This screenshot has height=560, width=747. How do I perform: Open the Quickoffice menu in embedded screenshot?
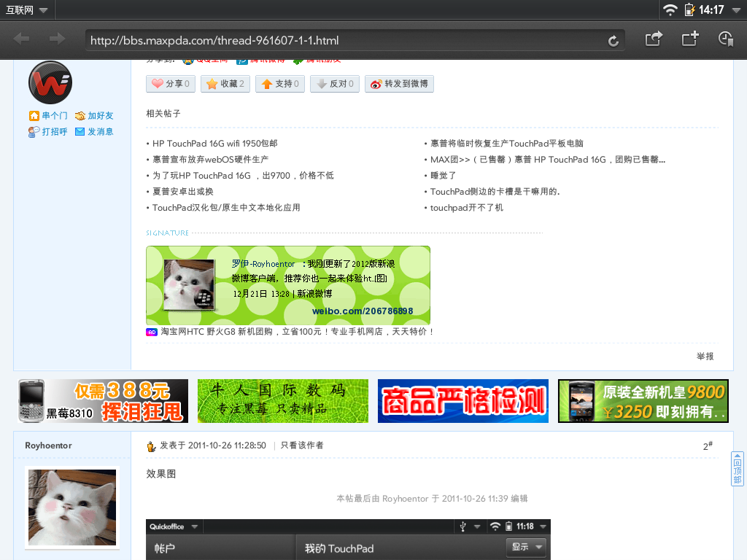tap(174, 526)
